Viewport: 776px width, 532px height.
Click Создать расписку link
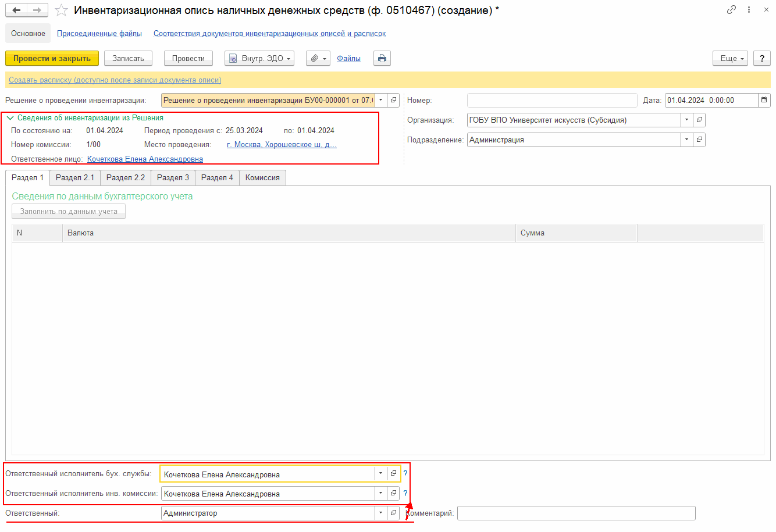pos(115,80)
